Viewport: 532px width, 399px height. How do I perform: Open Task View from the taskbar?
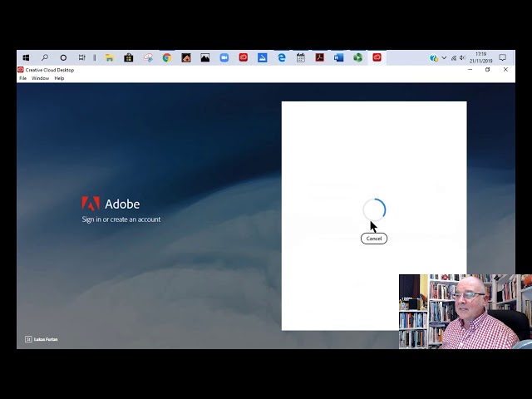[81, 57]
